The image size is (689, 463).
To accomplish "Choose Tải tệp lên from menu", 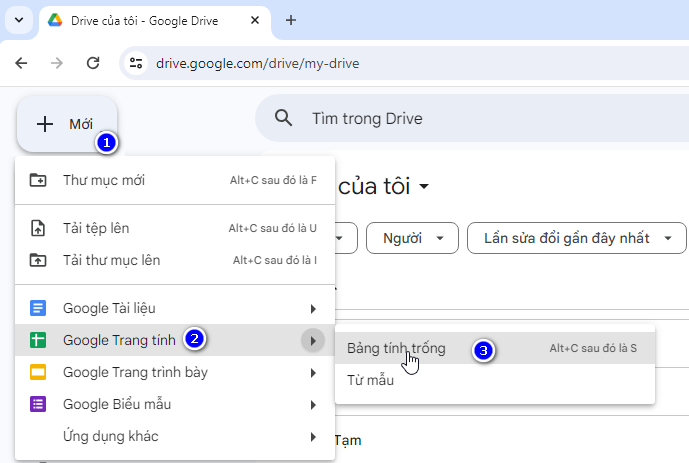I will pos(175,228).
